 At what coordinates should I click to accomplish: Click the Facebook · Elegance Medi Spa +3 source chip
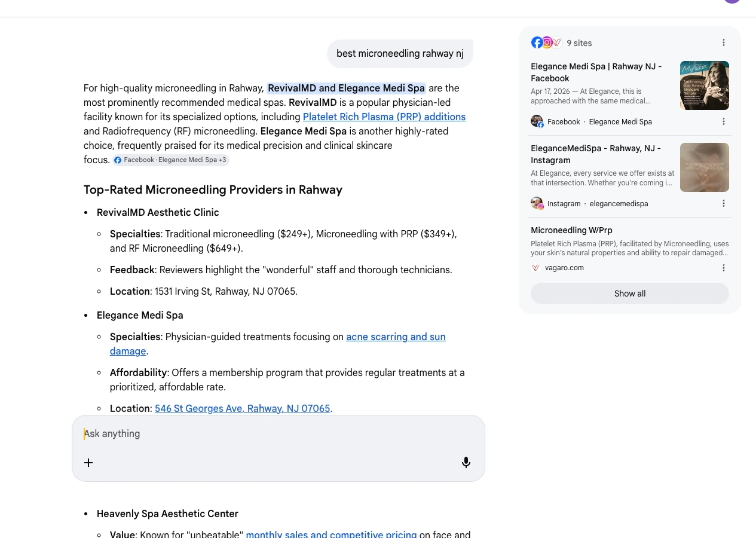pos(171,160)
